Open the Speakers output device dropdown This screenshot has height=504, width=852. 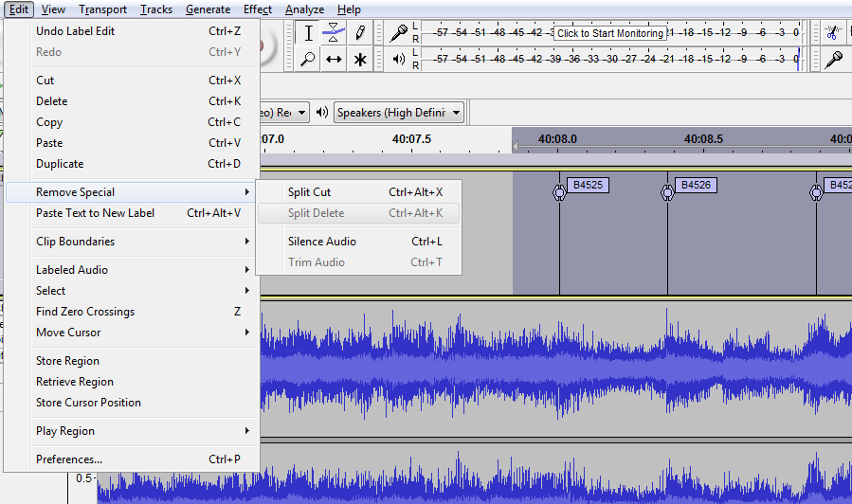(399, 113)
